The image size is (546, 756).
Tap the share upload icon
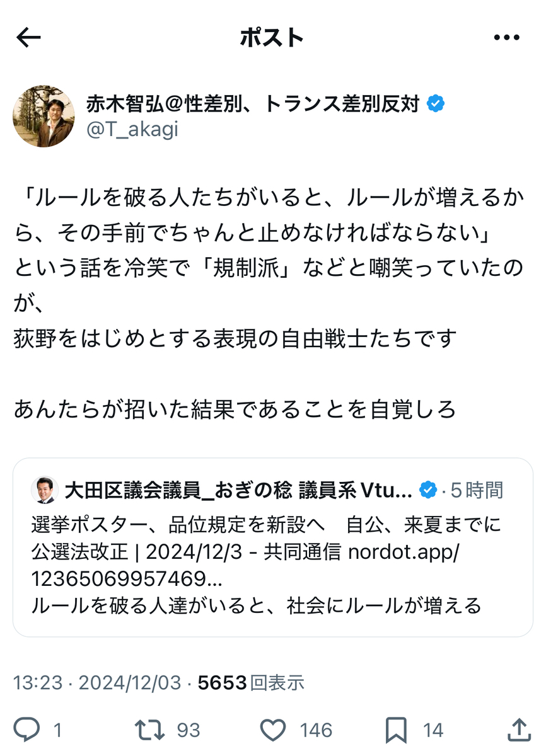[x=518, y=730]
